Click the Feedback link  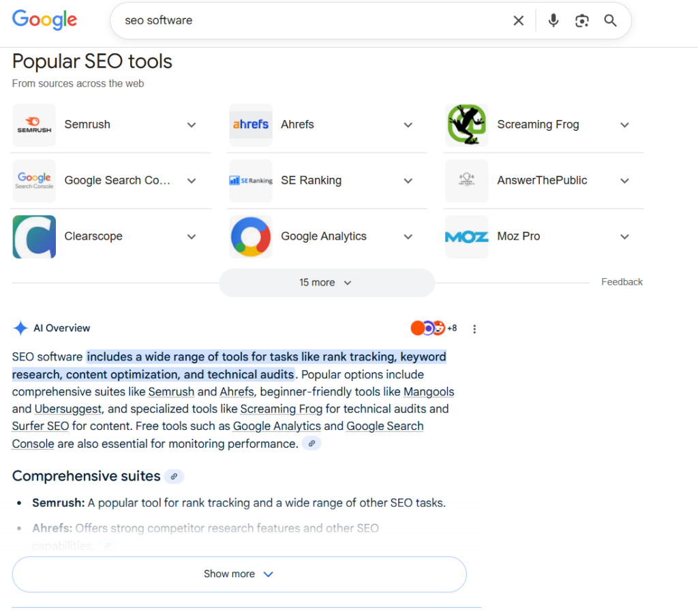coord(622,282)
